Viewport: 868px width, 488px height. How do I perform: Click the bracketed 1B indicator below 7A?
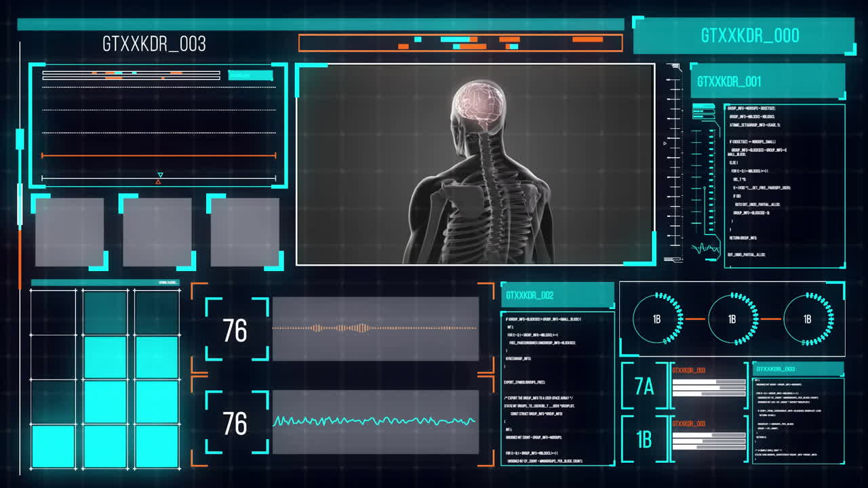point(644,440)
